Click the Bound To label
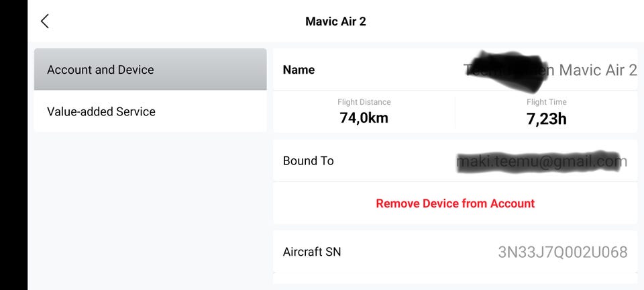The height and width of the screenshot is (290, 644). point(308,161)
